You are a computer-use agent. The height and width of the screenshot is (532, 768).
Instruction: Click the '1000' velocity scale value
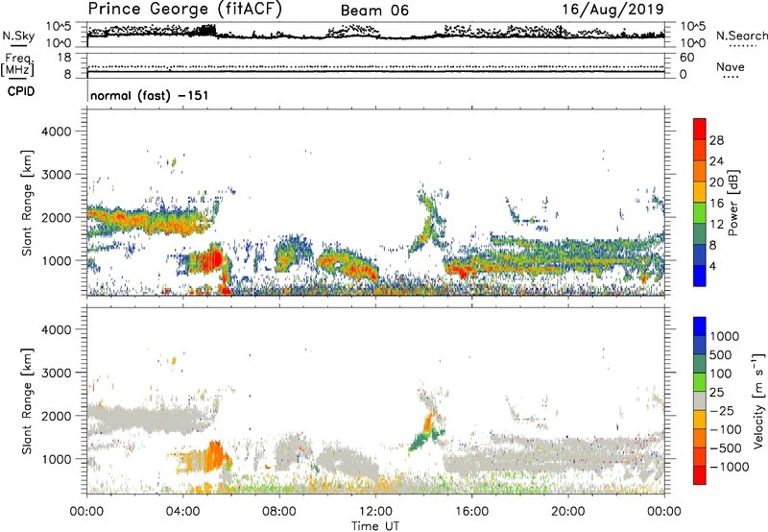[725, 336]
